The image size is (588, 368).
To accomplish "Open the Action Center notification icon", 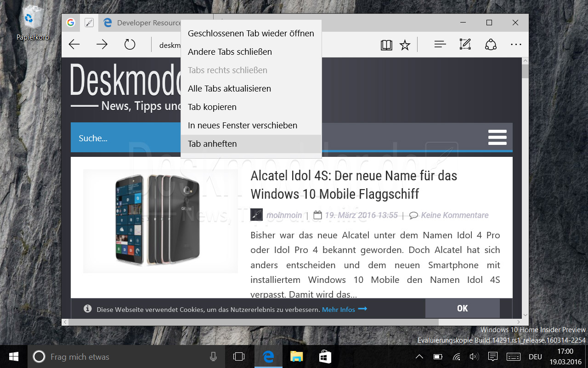I will click(493, 356).
